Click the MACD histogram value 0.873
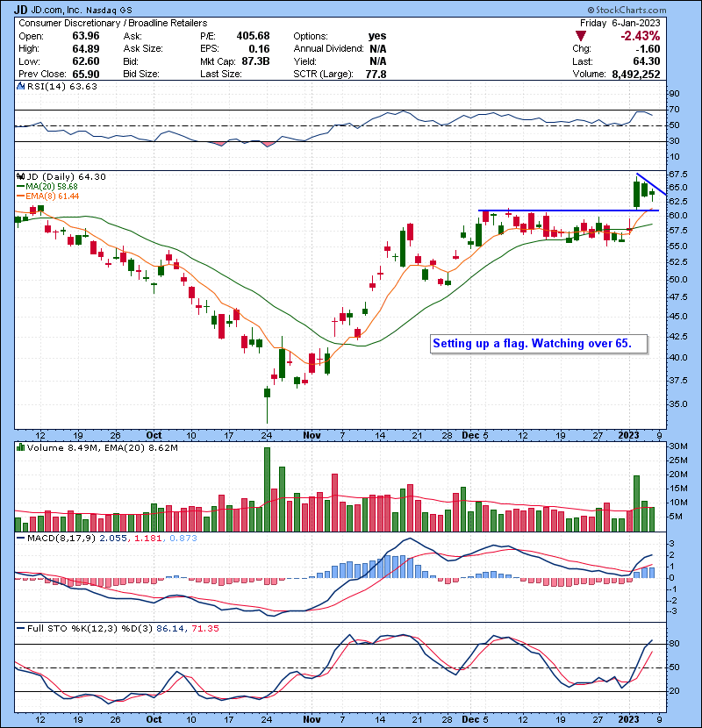702x728 pixels. (183, 538)
